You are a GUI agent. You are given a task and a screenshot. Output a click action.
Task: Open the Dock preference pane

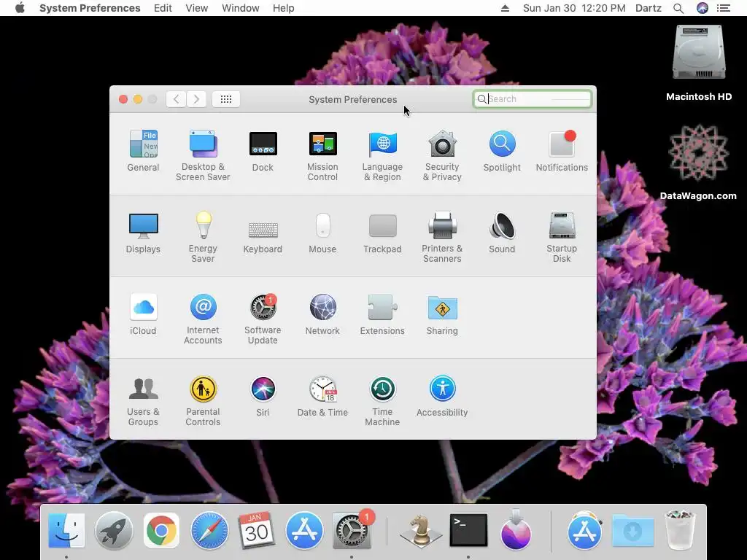tap(263, 150)
